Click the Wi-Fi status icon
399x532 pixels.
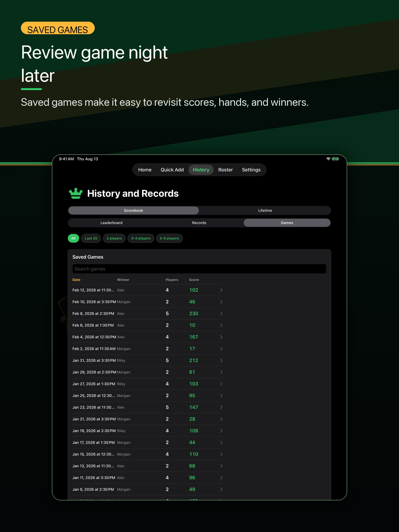coord(328,159)
